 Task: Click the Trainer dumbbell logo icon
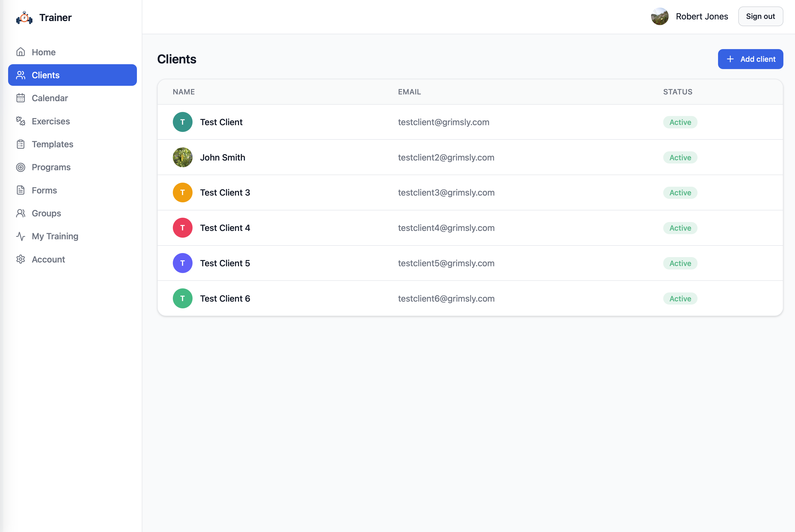tap(25, 18)
